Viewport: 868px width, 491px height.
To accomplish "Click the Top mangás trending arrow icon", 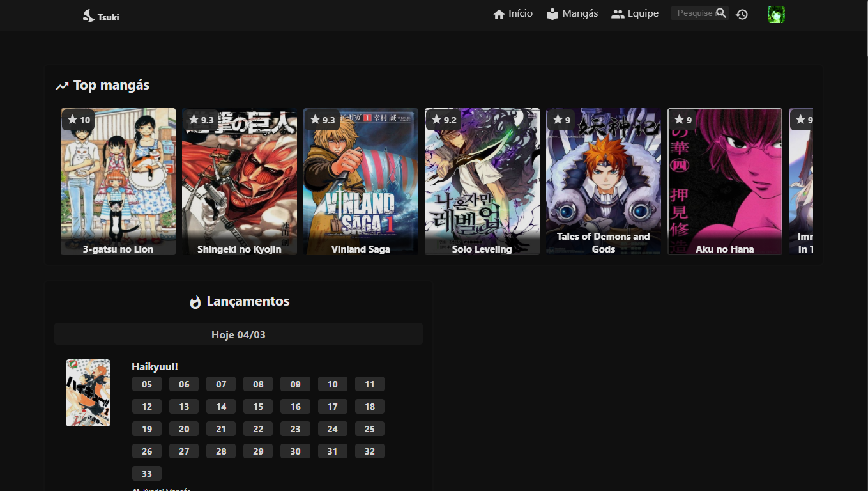I will point(62,86).
